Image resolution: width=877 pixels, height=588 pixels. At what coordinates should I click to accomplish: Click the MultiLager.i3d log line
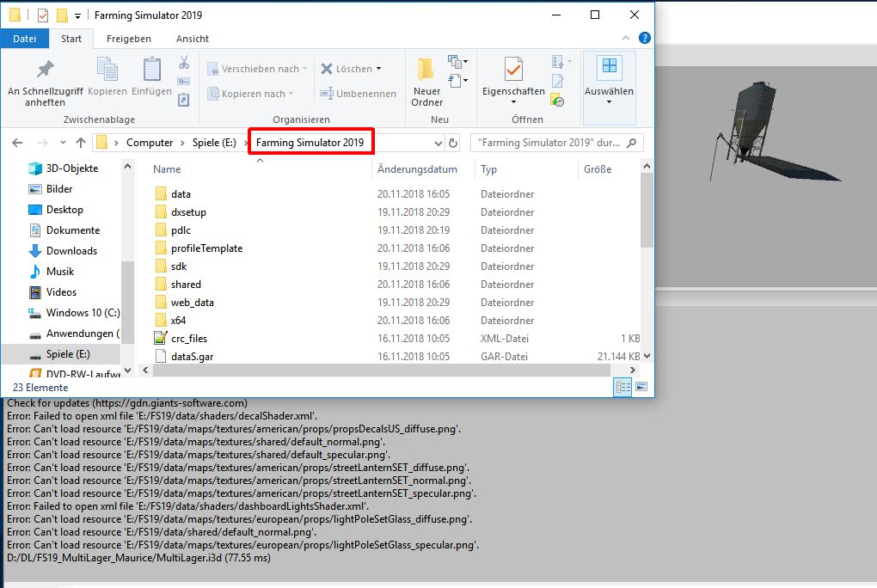click(x=138, y=558)
